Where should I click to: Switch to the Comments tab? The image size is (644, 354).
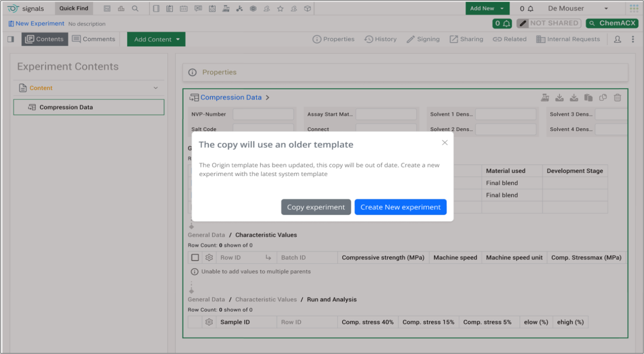(94, 39)
